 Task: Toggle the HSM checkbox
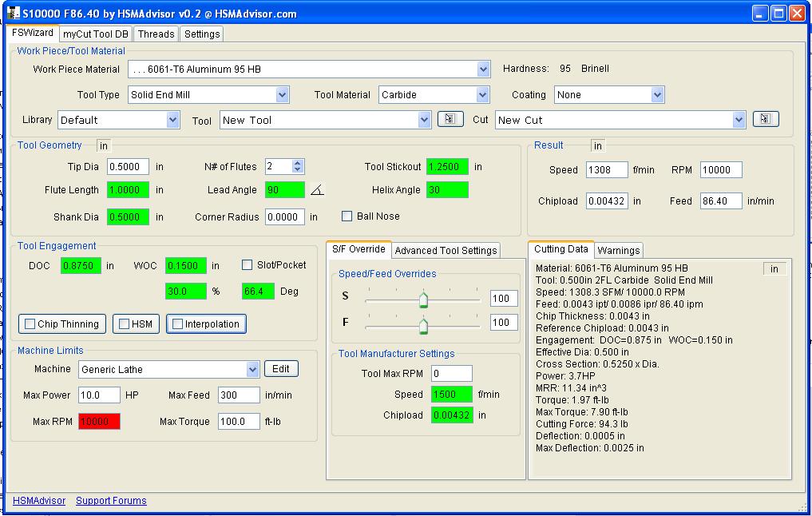click(x=124, y=324)
